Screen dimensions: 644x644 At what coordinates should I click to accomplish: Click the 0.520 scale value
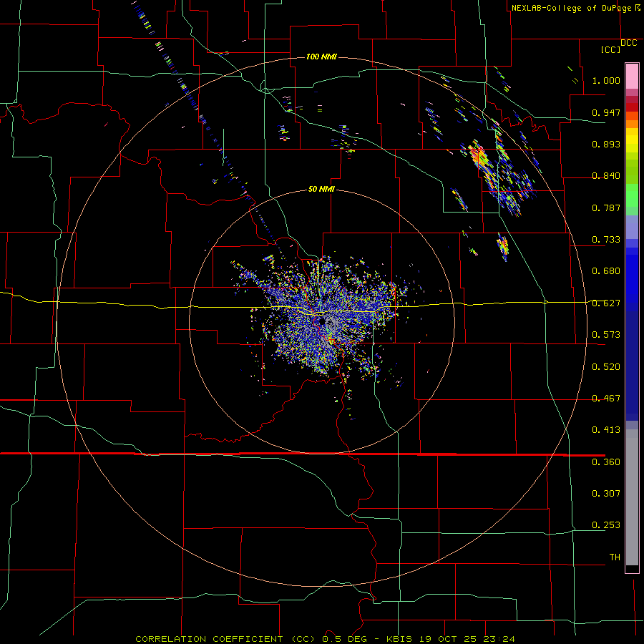(x=606, y=367)
